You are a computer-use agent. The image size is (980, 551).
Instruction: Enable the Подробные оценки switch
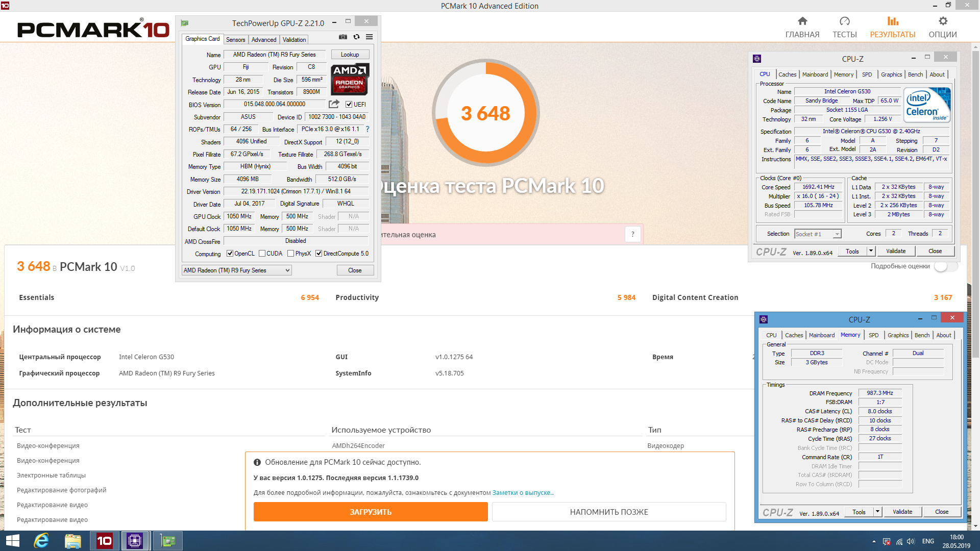tap(946, 266)
